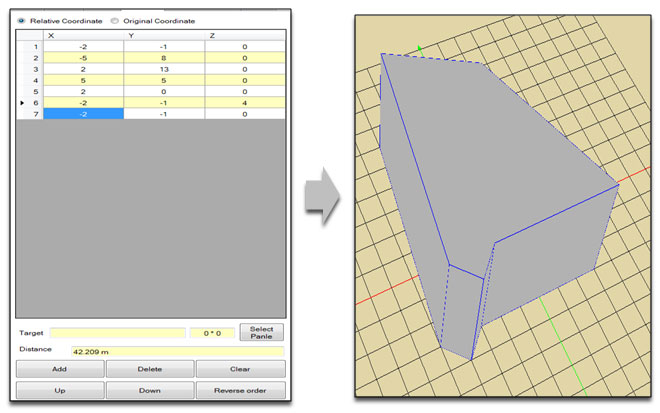Click X cell '-5' in row 2
The image size is (660, 413).
tap(83, 58)
